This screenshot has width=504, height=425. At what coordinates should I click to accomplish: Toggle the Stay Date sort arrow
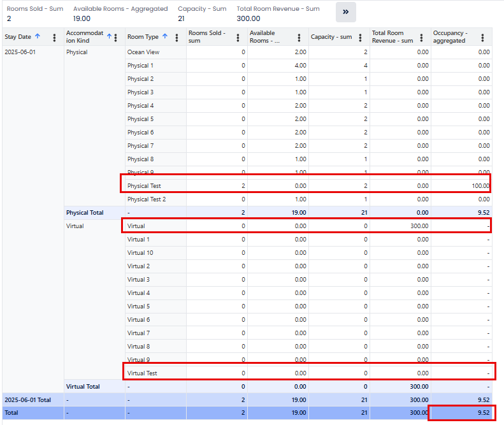point(38,37)
